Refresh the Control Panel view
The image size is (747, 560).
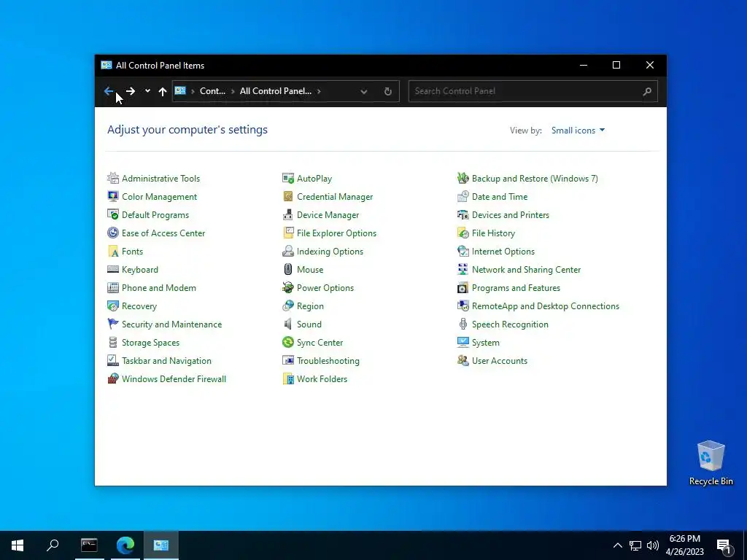click(x=388, y=91)
